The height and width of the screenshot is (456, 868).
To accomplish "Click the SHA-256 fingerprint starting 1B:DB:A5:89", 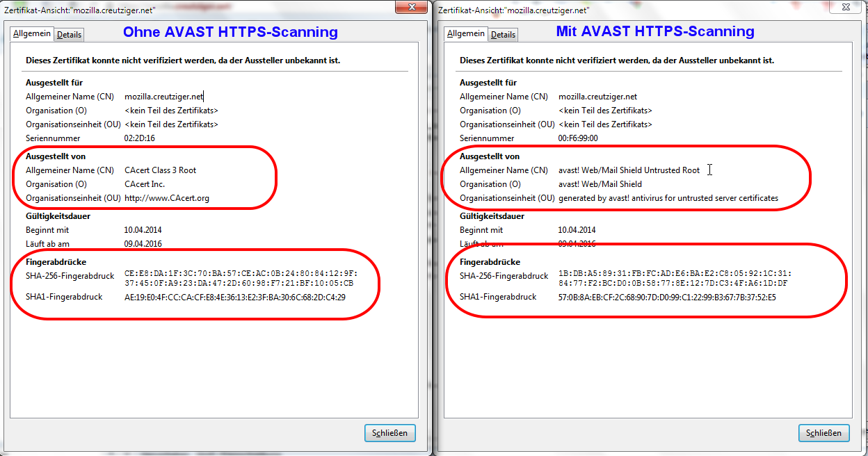I will pos(675,278).
